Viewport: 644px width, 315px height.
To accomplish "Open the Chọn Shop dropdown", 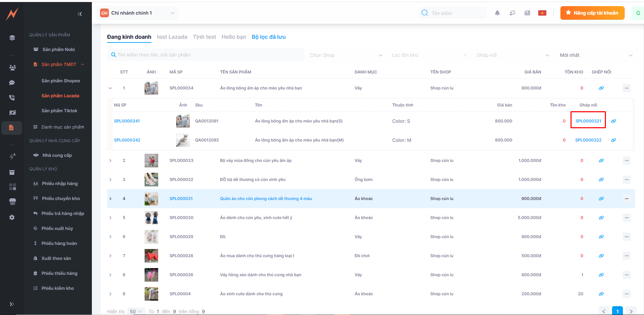I will (346, 55).
